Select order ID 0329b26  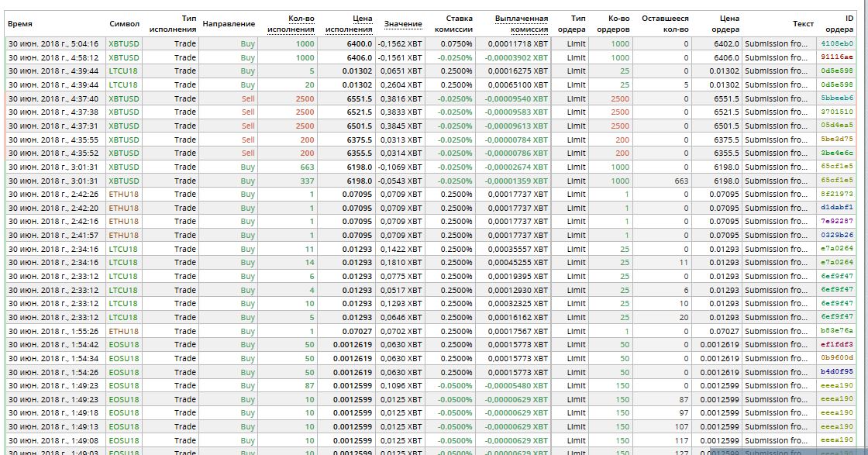coord(837,235)
